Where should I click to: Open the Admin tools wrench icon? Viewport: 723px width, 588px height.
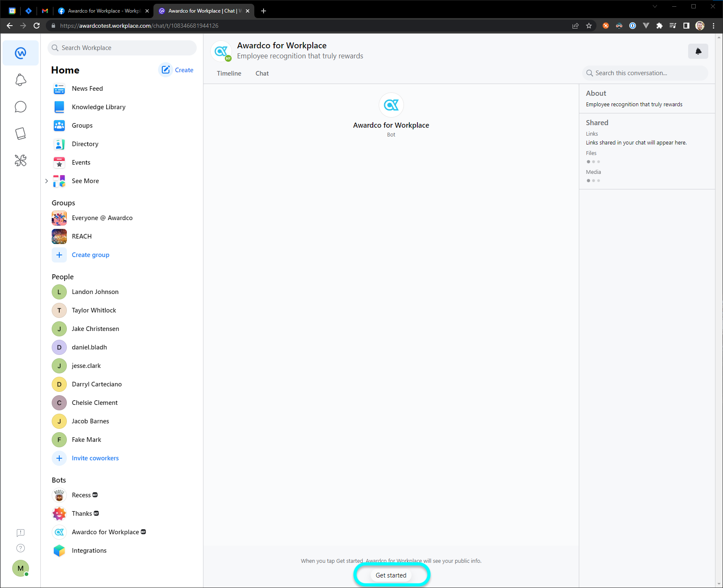pyautogui.click(x=21, y=160)
